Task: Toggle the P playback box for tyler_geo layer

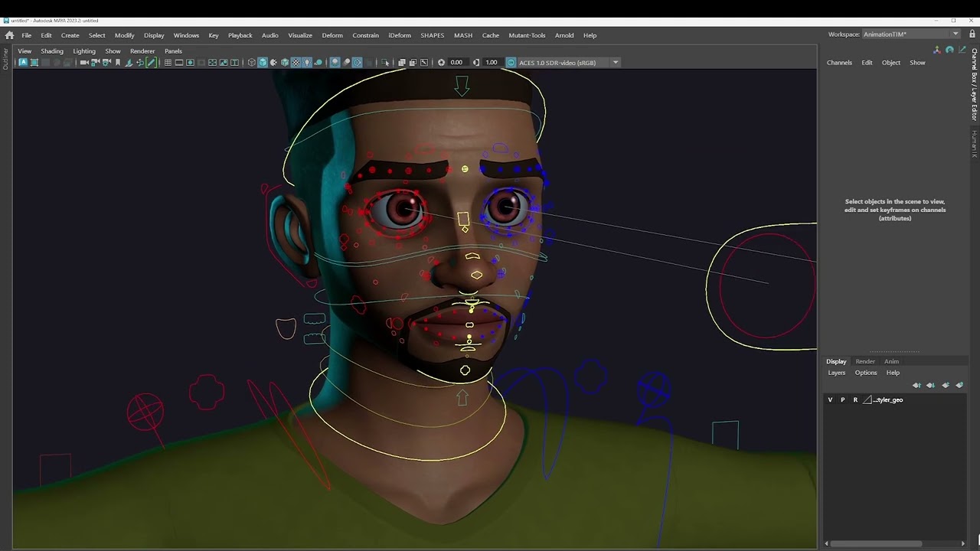Action: pyautogui.click(x=843, y=399)
